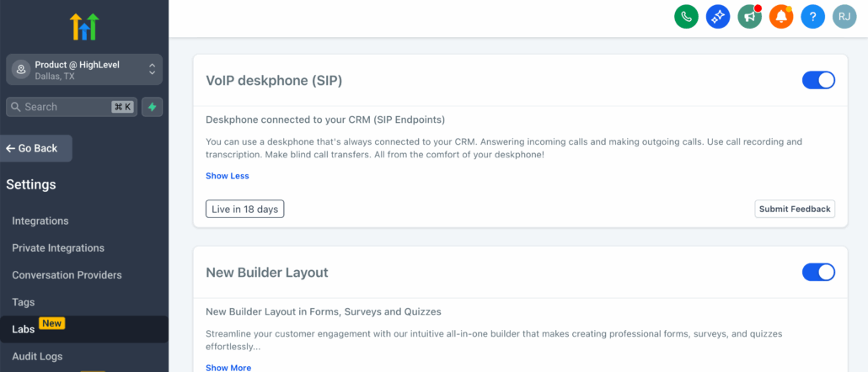Disable the VoIP deskphone (SIP) toggle

click(817, 80)
